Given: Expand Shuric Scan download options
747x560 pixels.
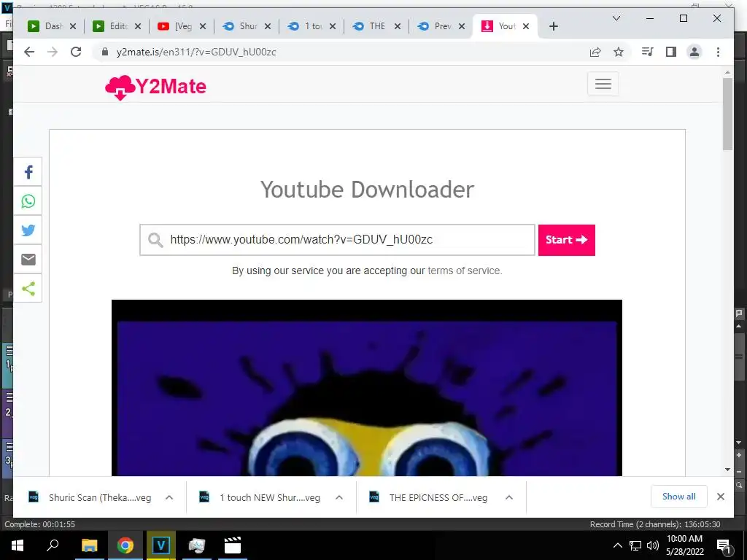Looking at the screenshot, I should (169, 497).
